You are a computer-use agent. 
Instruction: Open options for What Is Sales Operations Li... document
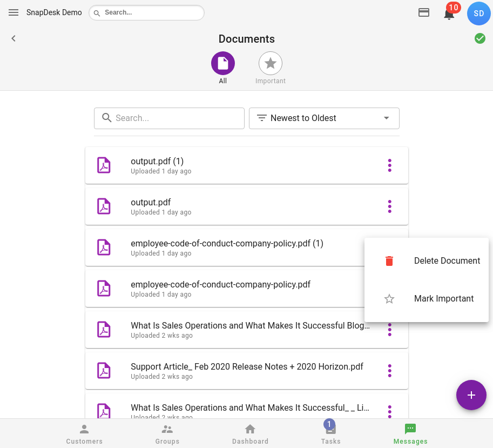(x=389, y=411)
